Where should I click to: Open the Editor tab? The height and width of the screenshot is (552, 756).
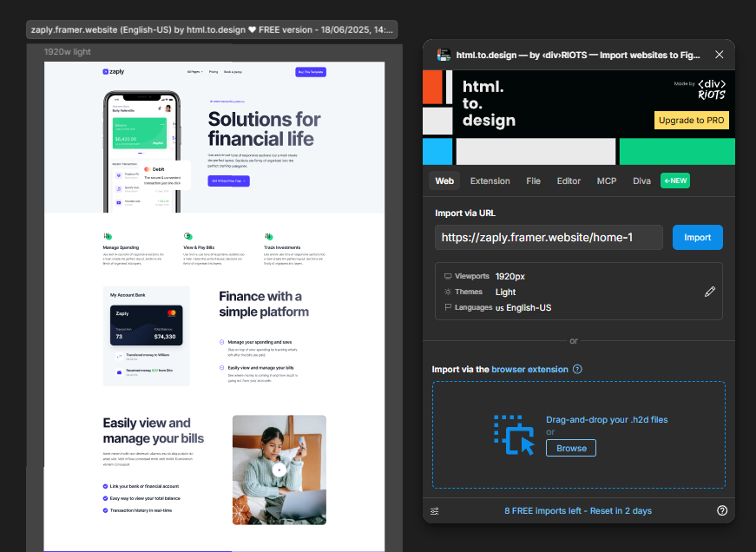(x=569, y=181)
